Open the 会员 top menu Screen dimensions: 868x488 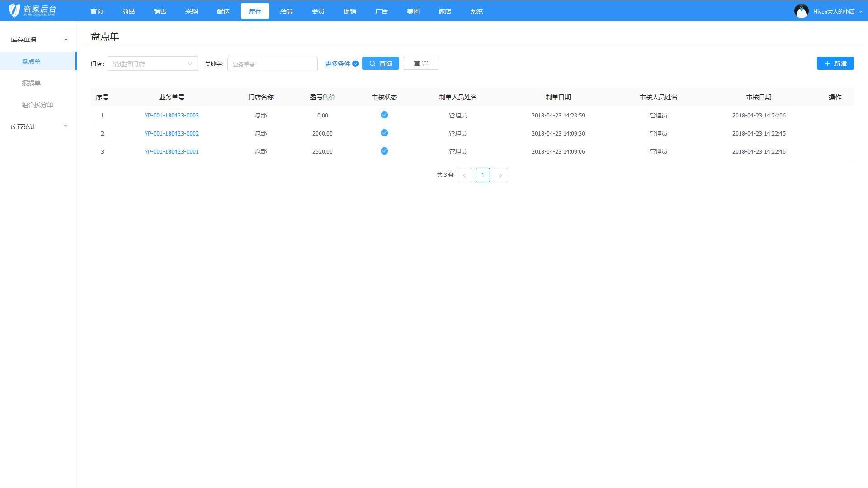pos(318,11)
